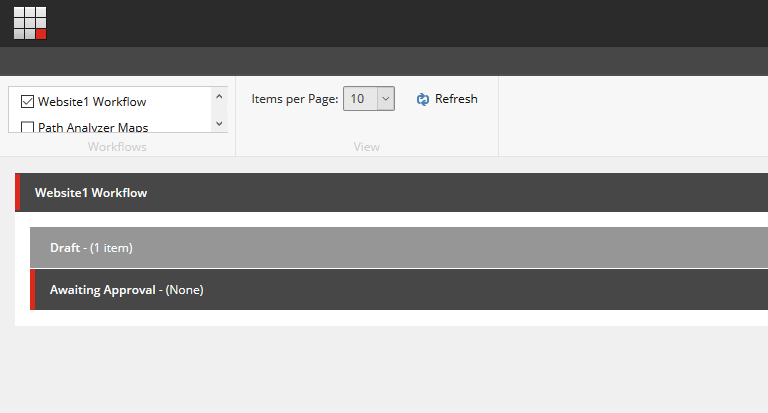Open the Items per Page dropdown
Screen dimensions: 768x413
click(x=368, y=99)
